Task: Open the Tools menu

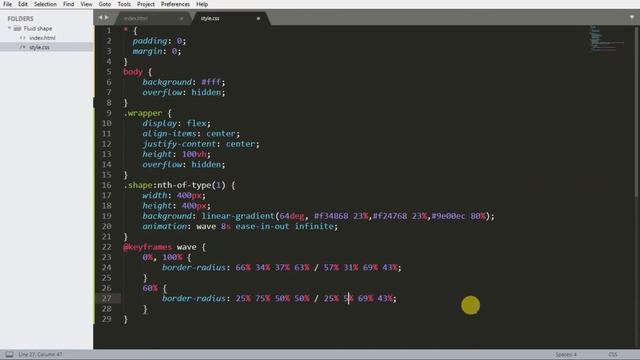Action: click(124, 4)
